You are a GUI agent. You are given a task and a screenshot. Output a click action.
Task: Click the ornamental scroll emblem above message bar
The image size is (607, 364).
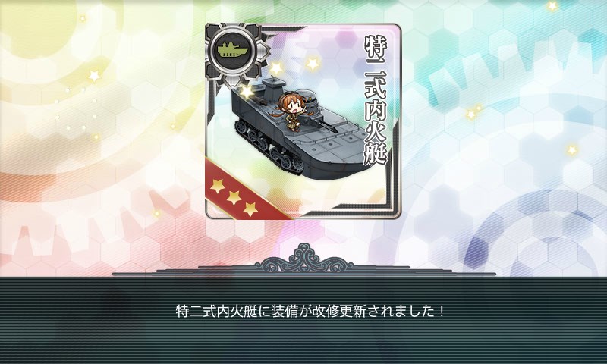[304, 258]
